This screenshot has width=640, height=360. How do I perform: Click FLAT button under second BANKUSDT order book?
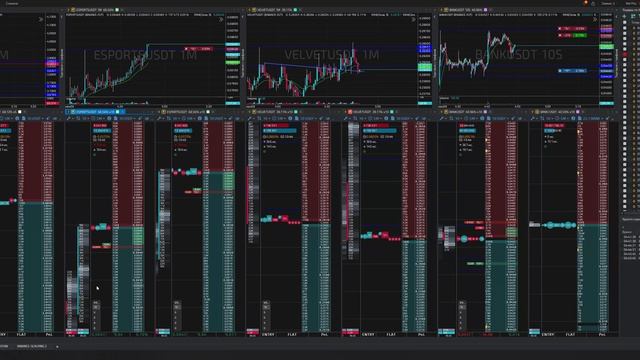[x=570, y=334]
